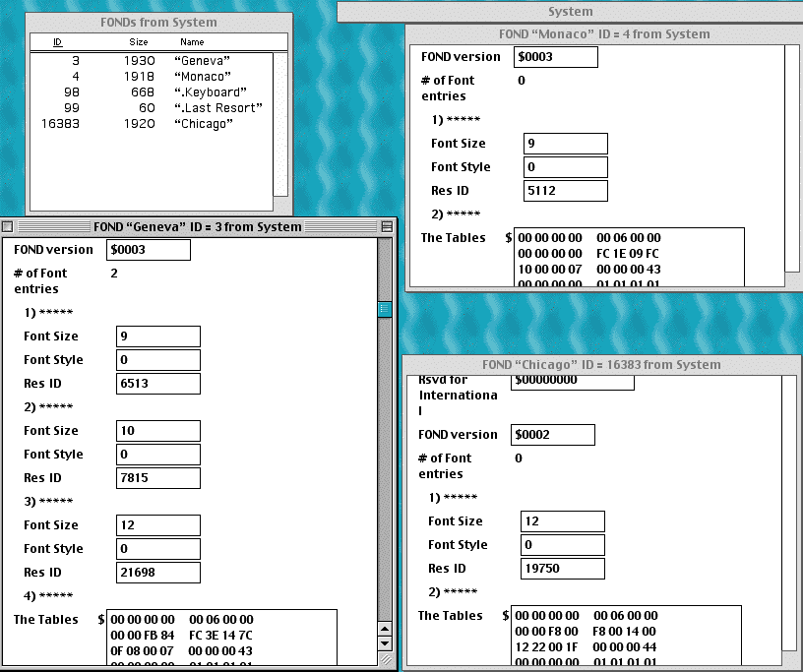Click the Chicago Font Size field showing 12
The width and height of the screenshot is (803, 672).
click(x=562, y=521)
